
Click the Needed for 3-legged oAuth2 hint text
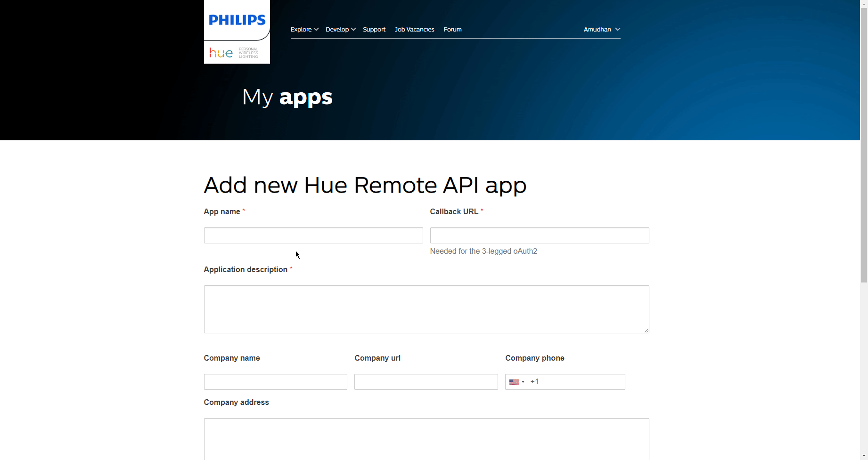[x=483, y=251]
